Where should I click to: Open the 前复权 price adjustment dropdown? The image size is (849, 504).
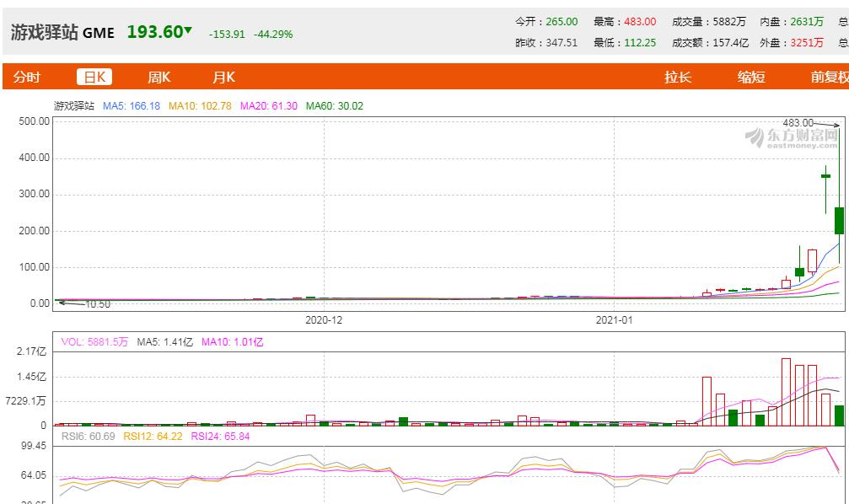coord(829,77)
